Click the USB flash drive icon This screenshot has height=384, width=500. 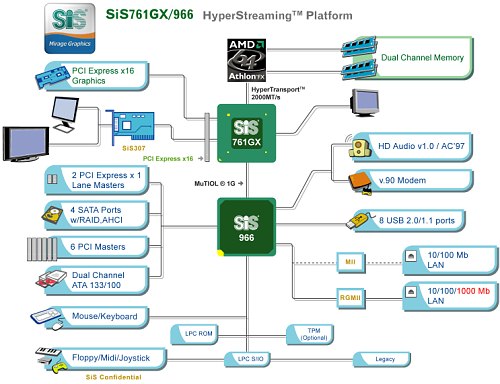click(357, 221)
